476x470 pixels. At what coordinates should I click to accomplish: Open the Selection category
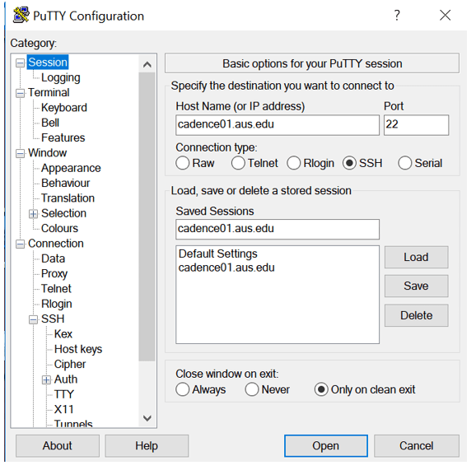tap(63, 213)
